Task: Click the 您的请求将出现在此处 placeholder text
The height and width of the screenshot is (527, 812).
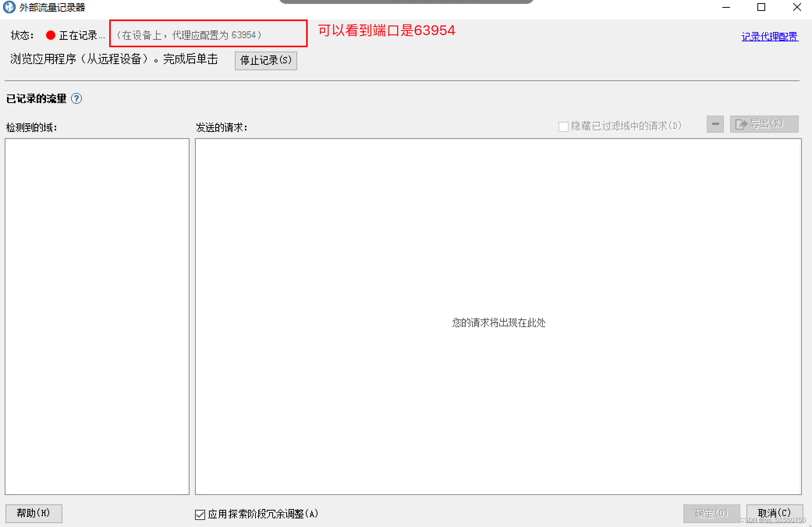Action: 498,322
